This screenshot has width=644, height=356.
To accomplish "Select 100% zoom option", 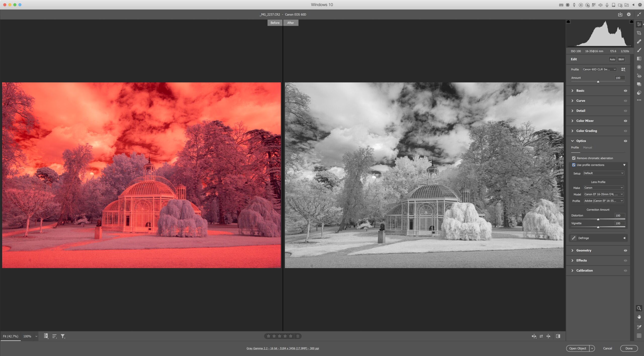I will [27, 336].
